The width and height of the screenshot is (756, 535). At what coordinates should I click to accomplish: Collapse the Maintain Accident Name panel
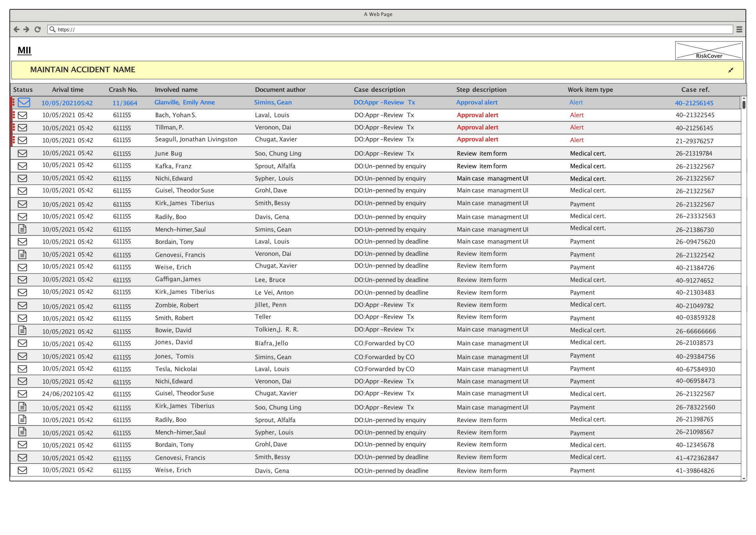pos(731,70)
